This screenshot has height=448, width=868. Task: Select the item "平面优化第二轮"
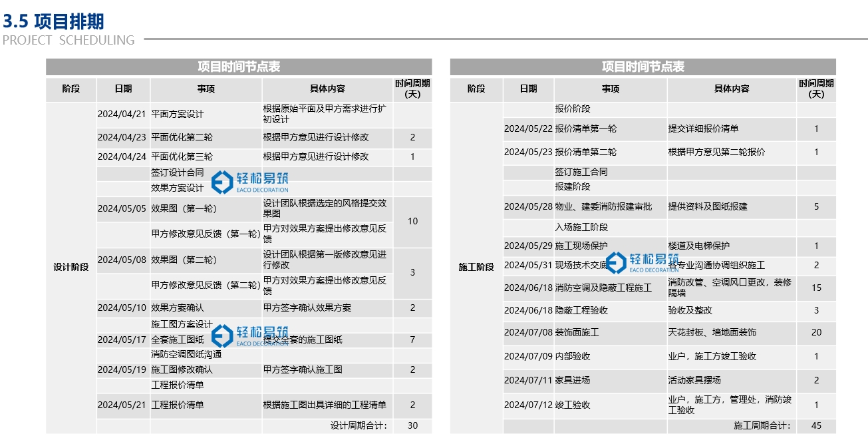tap(182, 138)
